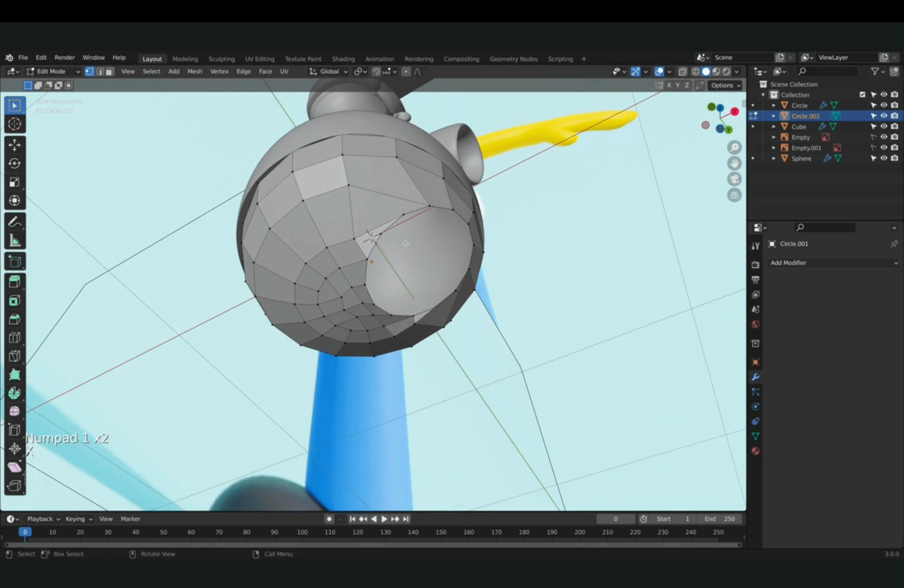The width and height of the screenshot is (904, 588).
Task: Open the Shading workspace tab
Action: [x=343, y=59]
